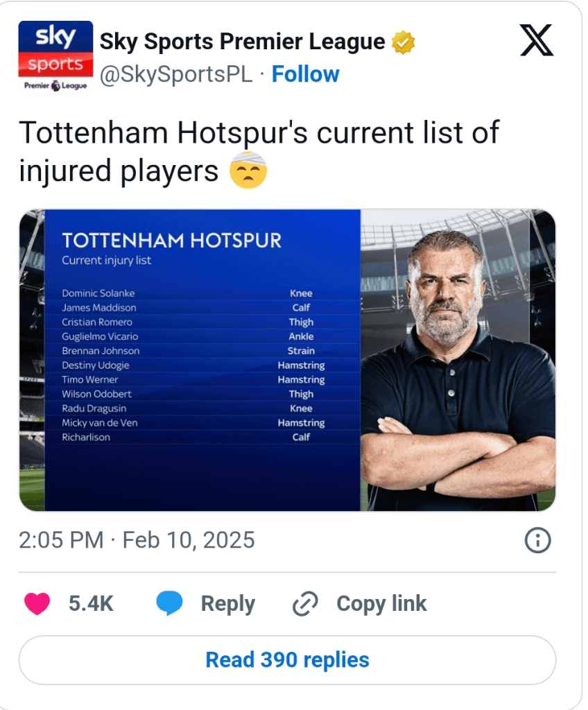
Task: Open the X logo link
Action: click(537, 42)
